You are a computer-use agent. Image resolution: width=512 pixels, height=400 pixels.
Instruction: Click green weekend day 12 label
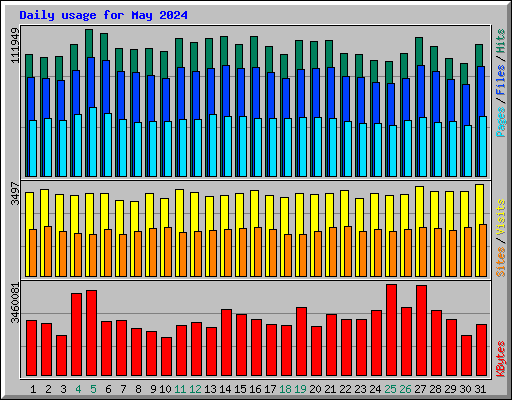click(195, 389)
